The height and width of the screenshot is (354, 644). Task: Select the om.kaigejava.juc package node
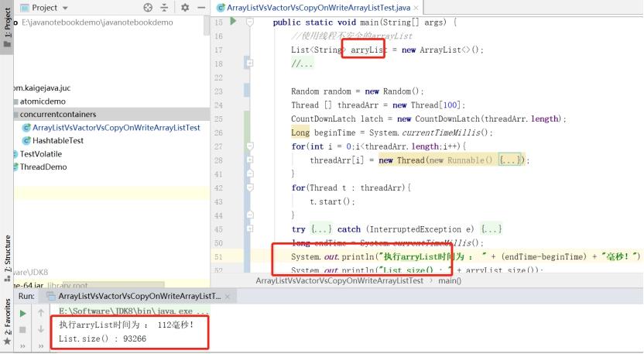[x=42, y=88]
